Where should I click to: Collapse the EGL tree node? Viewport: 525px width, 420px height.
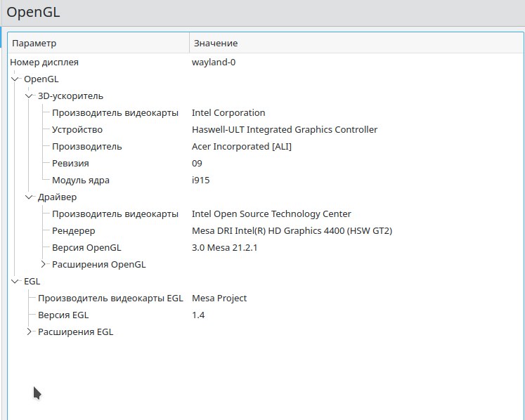pyautogui.click(x=15, y=282)
